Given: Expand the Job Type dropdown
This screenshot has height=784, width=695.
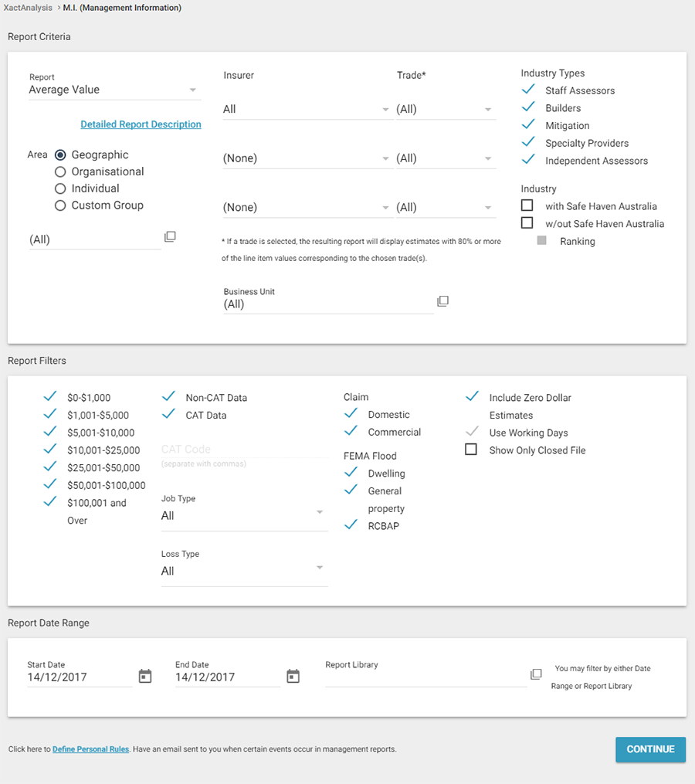Looking at the screenshot, I should point(244,516).
